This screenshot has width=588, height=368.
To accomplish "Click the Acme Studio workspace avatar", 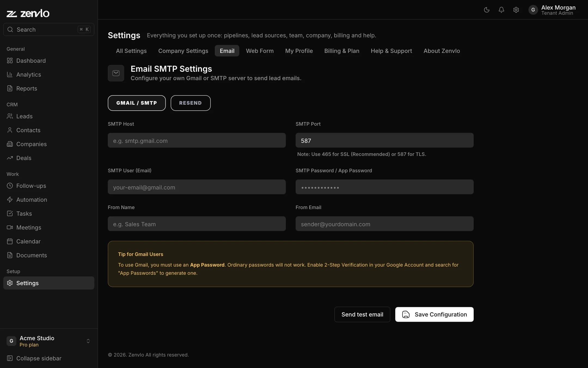I will click(x=11, y=341).
